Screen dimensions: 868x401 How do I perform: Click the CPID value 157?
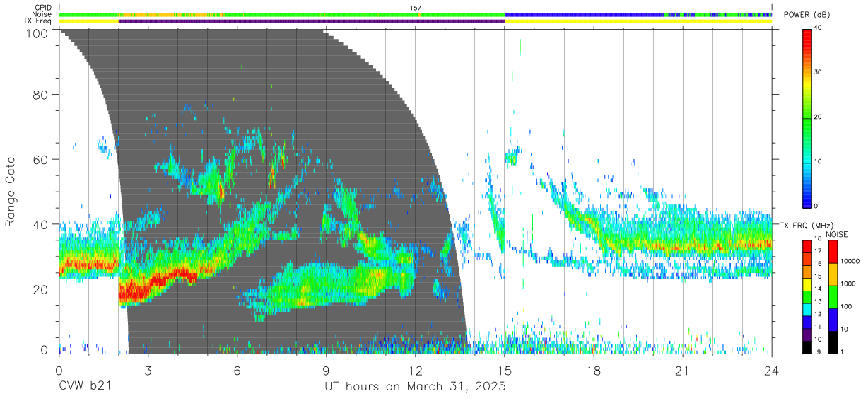point(416,8)
